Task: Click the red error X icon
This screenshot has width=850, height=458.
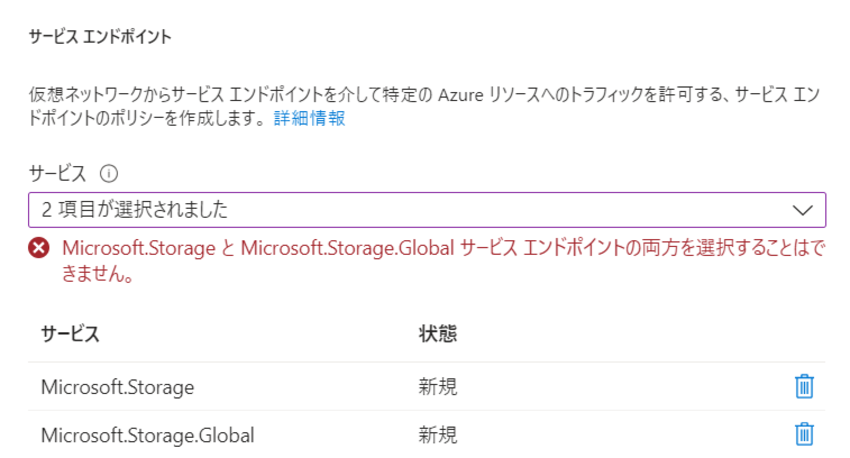Action: pos(39,248)
